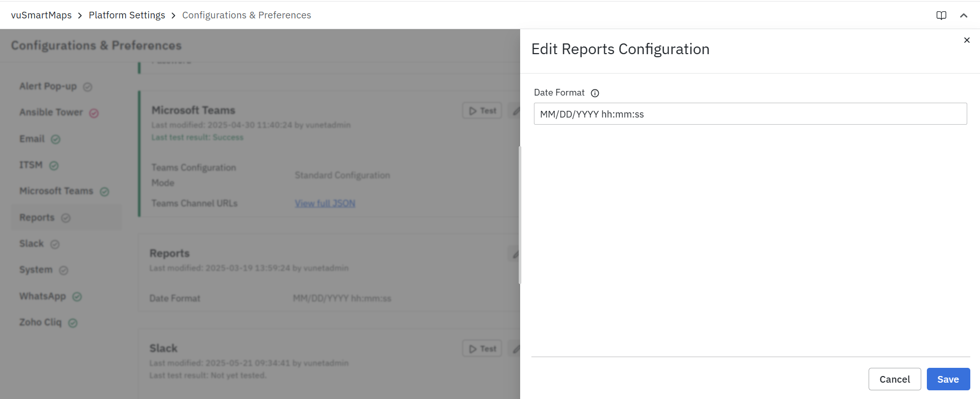Click Microsoft Teams status check icon
Viewport: 980px width, 399px height.
click(x=105, y=192)
